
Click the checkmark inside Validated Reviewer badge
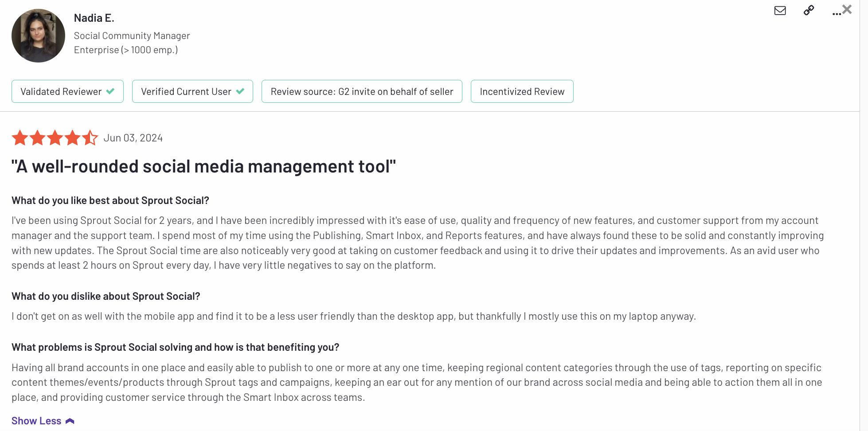(110, 91)
